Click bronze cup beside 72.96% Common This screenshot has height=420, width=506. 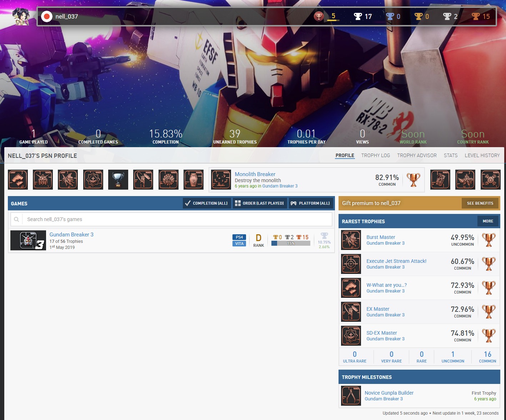(489, 312)
